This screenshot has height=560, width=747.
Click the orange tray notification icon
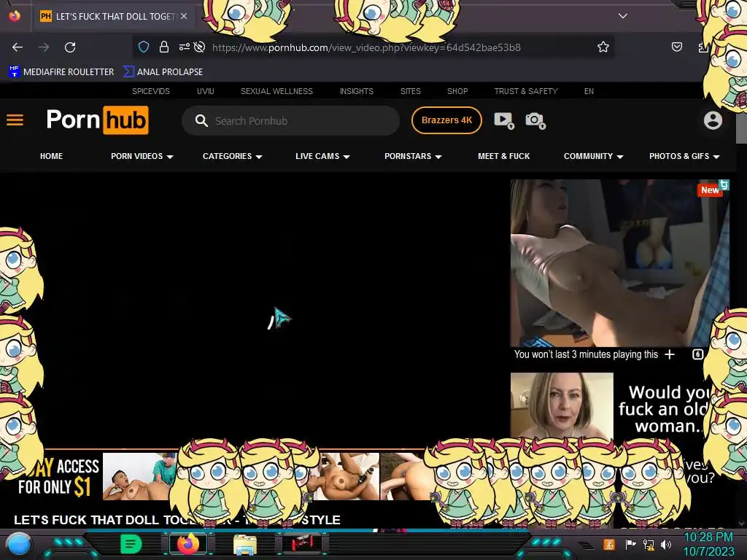(609, 544)
